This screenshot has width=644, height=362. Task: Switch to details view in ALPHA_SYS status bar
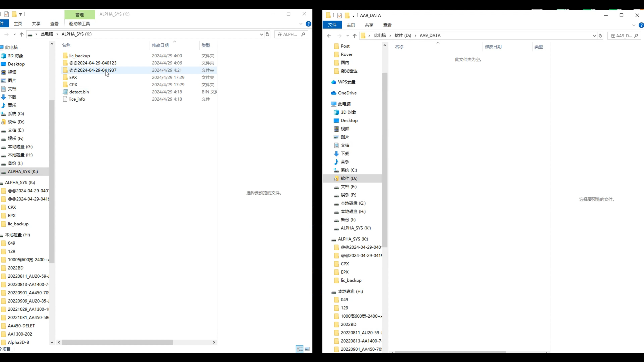[299, 349]
